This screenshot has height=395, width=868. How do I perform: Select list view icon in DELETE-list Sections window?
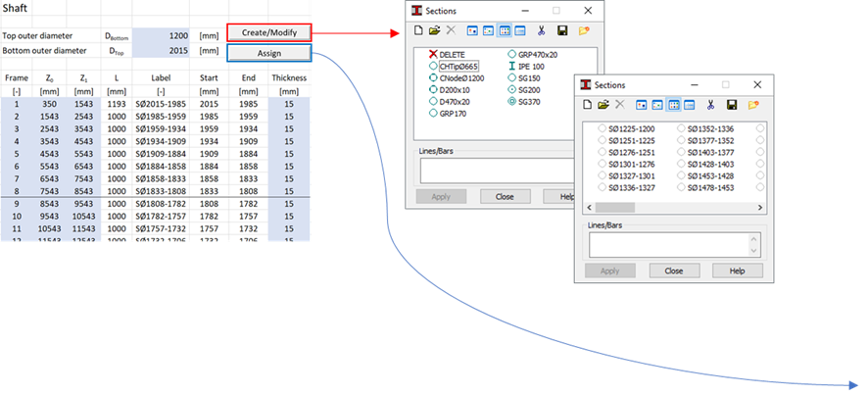(505, 30)
